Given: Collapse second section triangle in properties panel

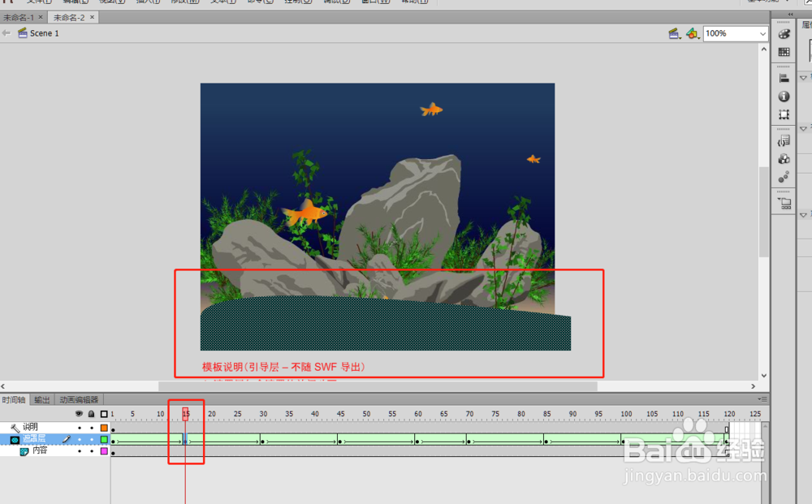Looking at the screenshot, I should tap(803, 128).
